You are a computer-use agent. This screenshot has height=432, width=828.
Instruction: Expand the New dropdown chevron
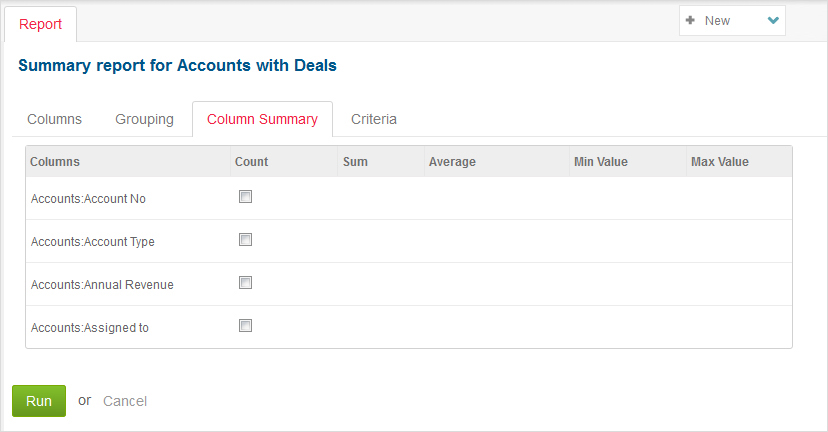pyautogui.click(x=773, y=21)
